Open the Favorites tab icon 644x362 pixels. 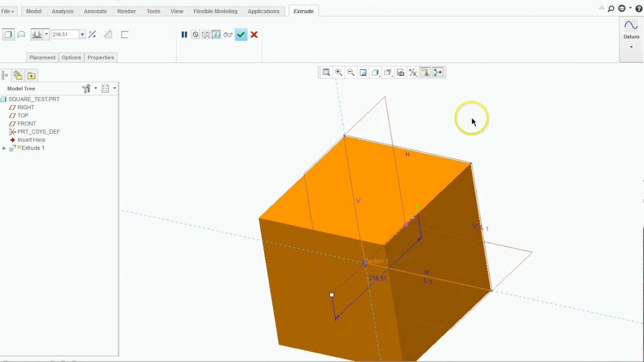[x=31, y=75]
